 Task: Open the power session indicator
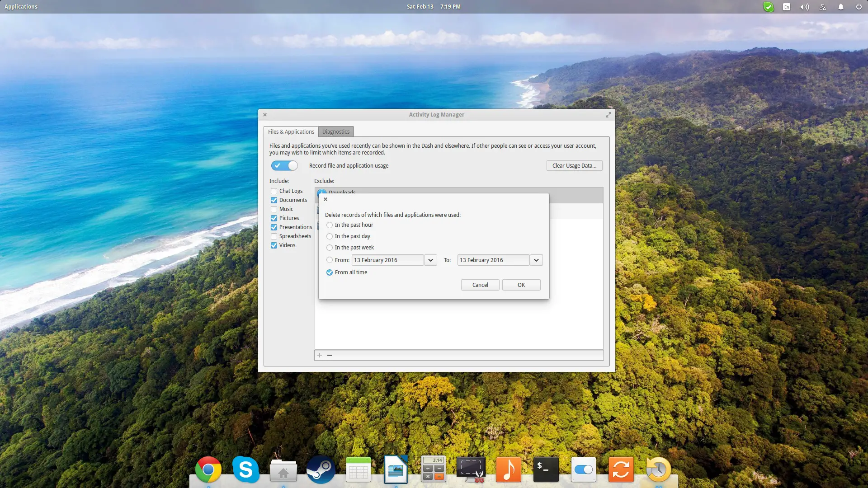pos(859,7)
